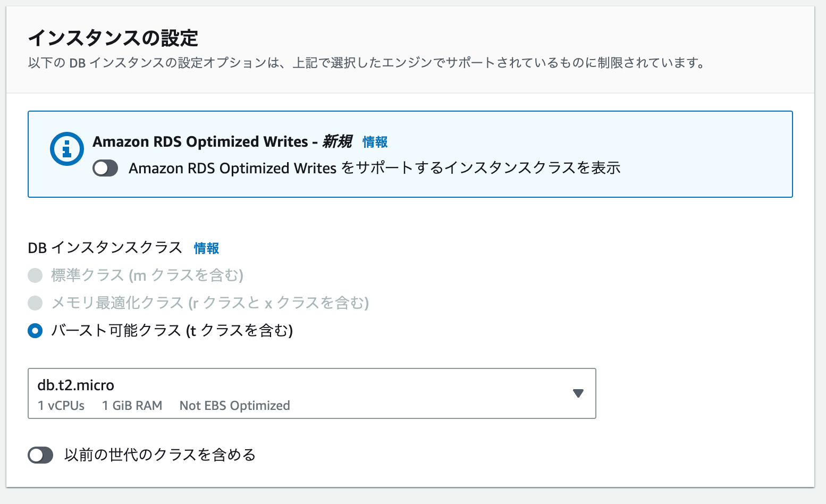The height and width of the screenshot is (504, 826).
Task: Click the info circle icon in Optimized Writes banner
Action: tap(66, 149)
